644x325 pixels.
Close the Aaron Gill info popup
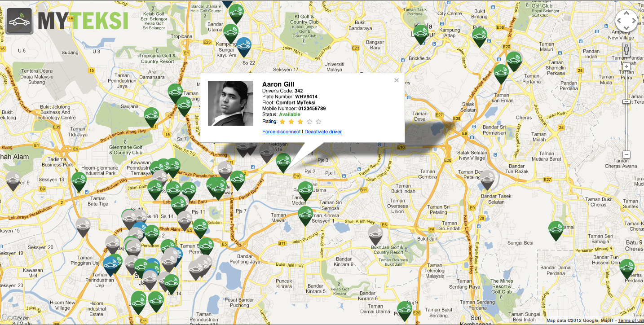pyautogui.click(x=397, y=80)
